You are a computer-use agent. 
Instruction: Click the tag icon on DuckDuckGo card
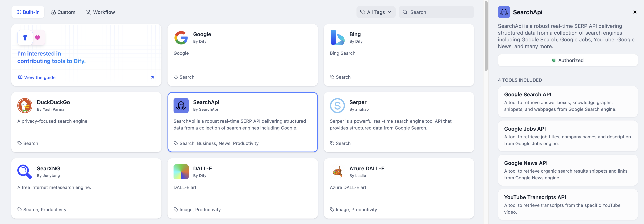19,143
